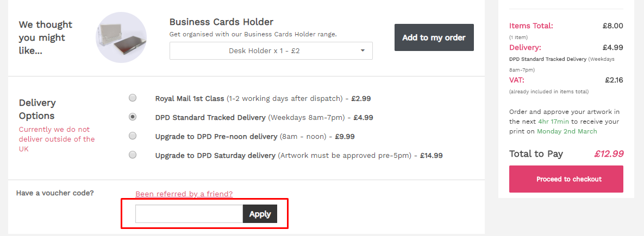Click the Business Cards Holder heading
The height and width of the screenshot is (236, 644).
pos(221,22)
